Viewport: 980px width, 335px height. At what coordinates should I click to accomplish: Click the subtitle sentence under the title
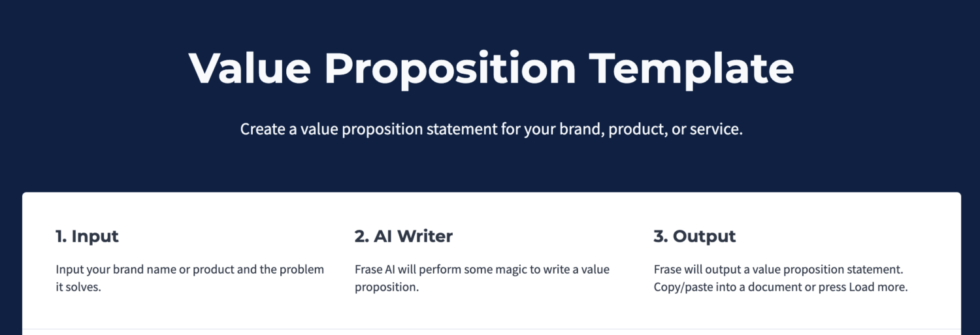point(491,129)
